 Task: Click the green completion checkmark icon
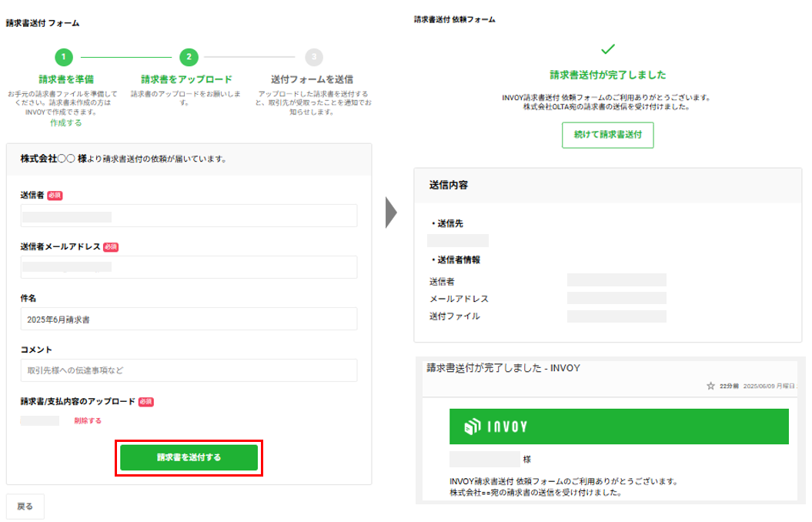tap(608, 49)
